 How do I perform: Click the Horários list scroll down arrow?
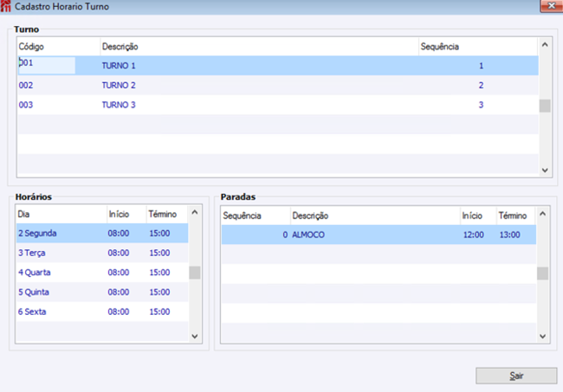click(x=195, y=336)
